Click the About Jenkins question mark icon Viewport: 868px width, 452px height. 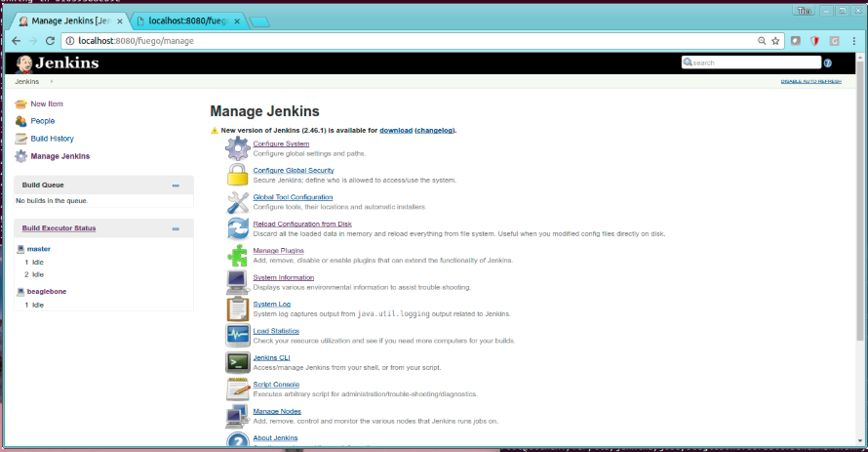click(238, 439)
